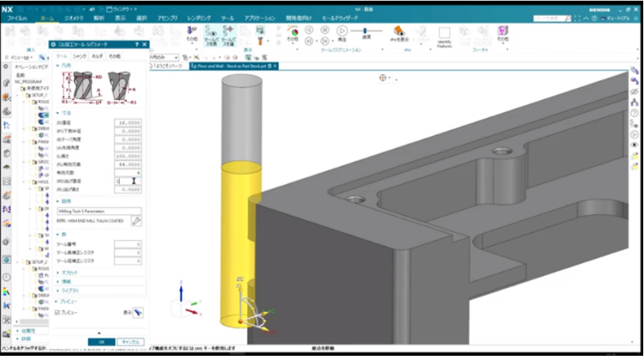Click the verify tool path icon in the ribbon
644x356 pixels.
(259, 30)
